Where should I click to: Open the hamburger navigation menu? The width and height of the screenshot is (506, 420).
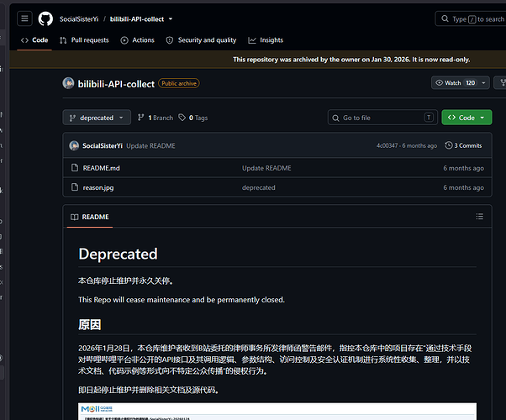[x=24, y=18]
